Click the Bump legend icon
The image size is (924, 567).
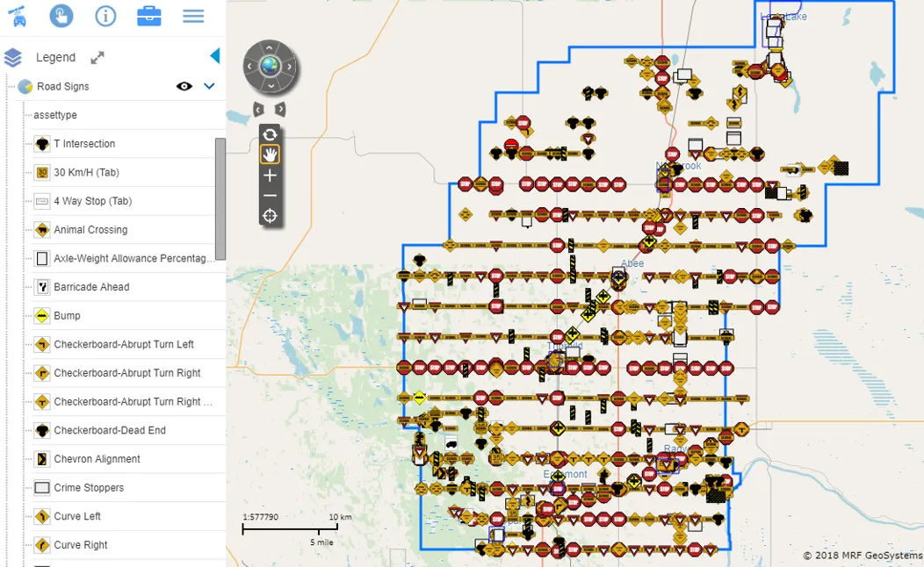42,316
